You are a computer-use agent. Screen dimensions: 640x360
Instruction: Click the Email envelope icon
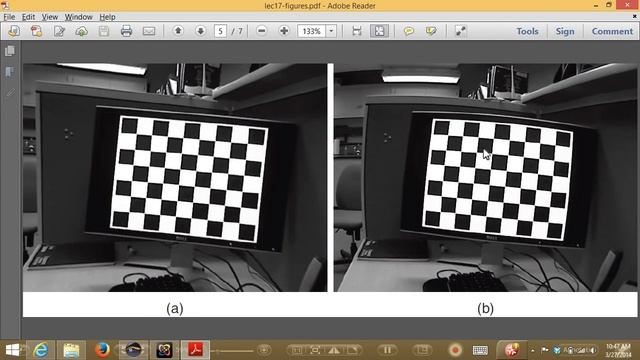pos(149,31)
